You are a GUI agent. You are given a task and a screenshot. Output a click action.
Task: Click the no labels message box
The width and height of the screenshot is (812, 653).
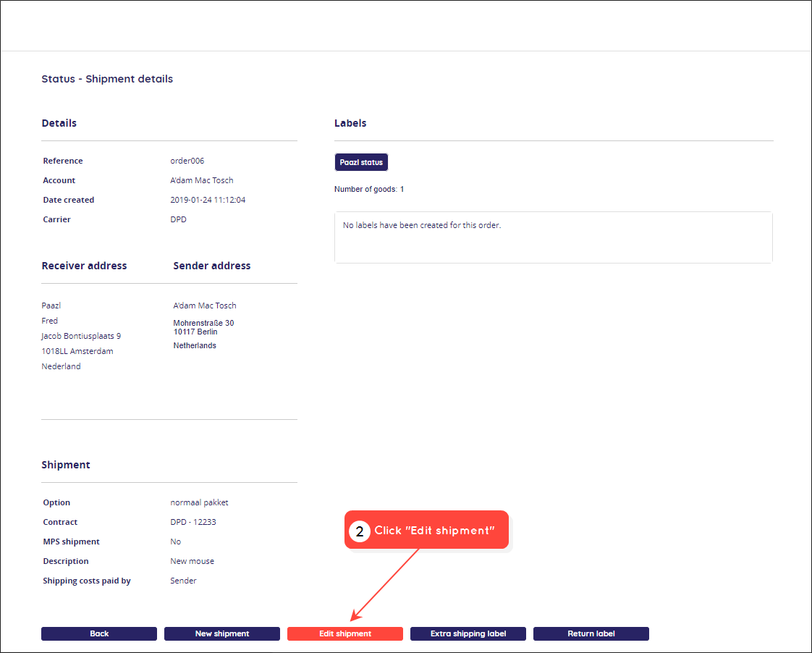pos(553,237)
